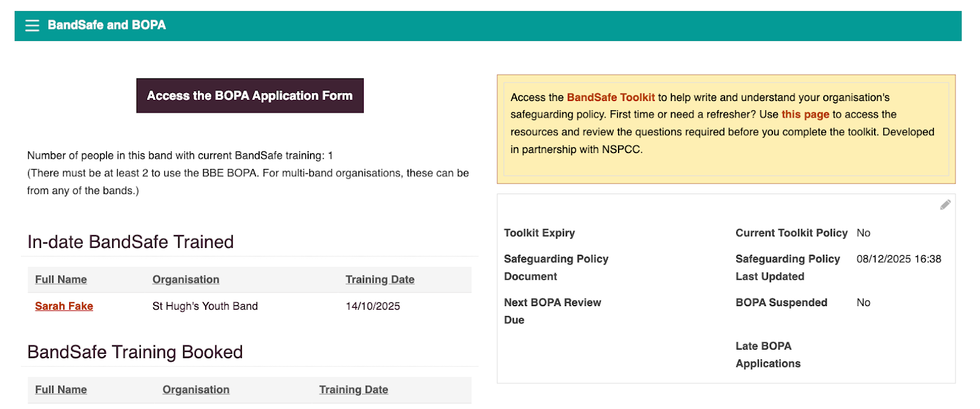Click the 'Safeguarding Policy Last Updated' label
Image resolution: width=980 pixels, height=409 pixels.
point(788,268)
